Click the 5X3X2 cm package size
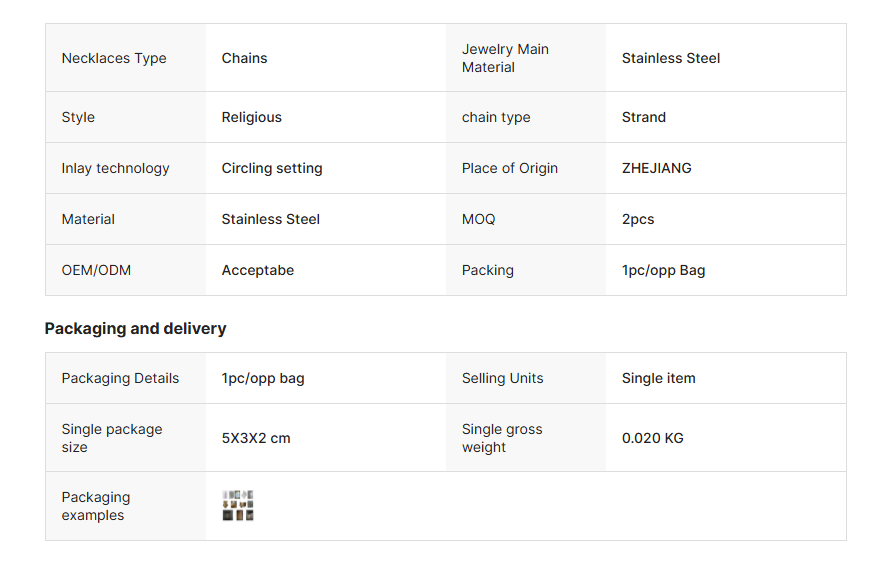 [x=256, y=438]
